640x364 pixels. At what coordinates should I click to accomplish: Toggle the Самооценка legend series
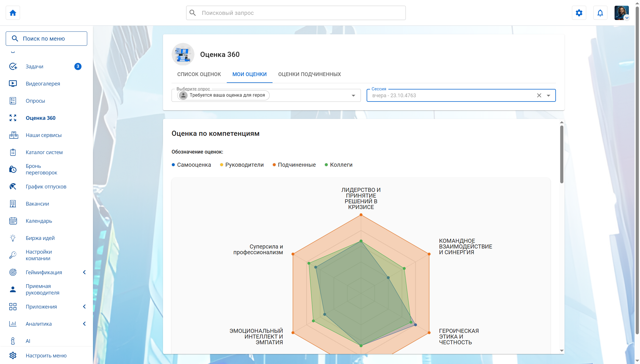click(194, 165)
